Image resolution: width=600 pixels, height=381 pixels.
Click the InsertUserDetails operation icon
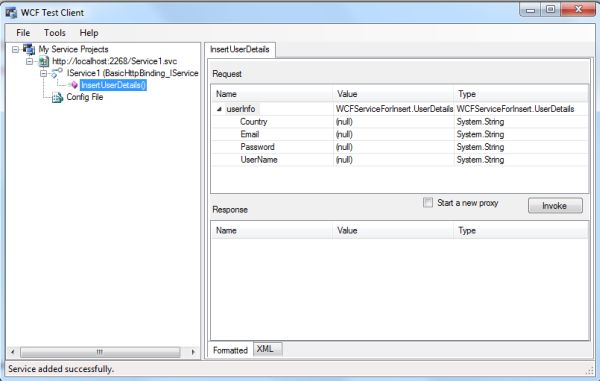[x=74, y=85]
